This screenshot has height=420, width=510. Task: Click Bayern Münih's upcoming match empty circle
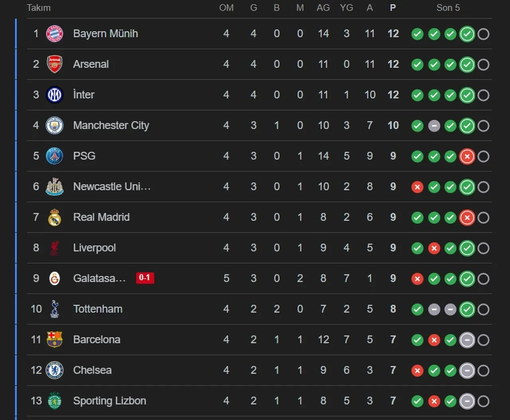[x=483, y=34]
